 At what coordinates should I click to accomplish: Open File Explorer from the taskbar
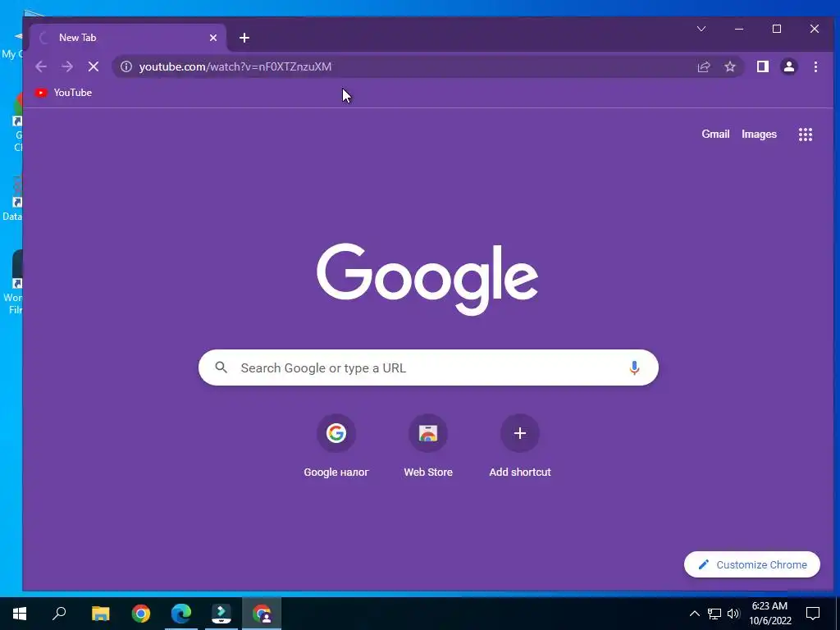(100, 614)
